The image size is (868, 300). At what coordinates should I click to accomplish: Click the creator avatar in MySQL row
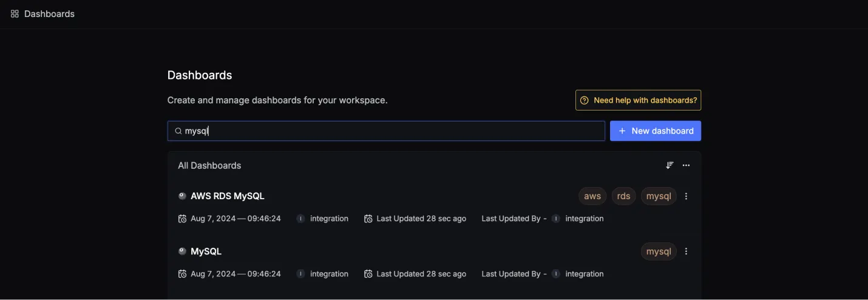[x=300, y=274]
